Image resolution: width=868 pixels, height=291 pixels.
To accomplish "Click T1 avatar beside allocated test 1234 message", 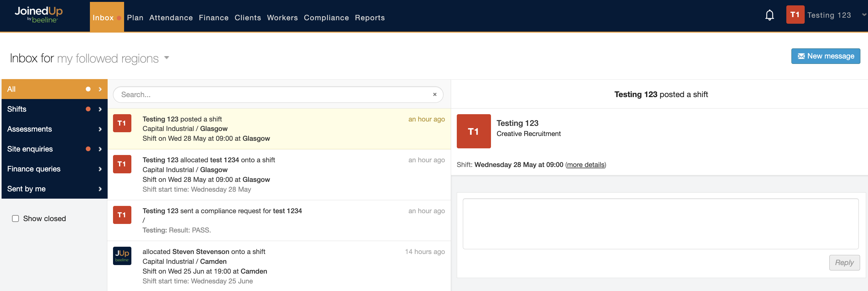I will coord(122,164).
